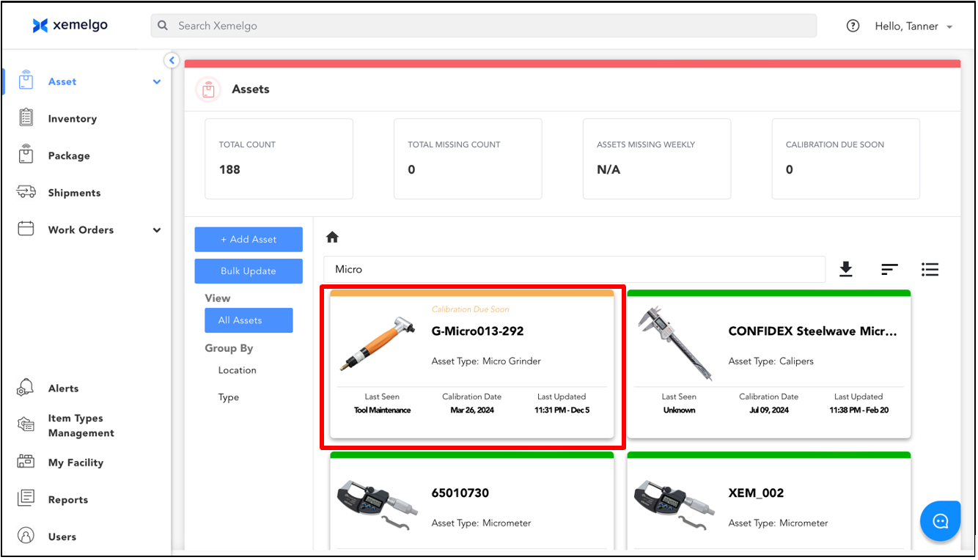Click the search magnifier icon
This screenshot has height=560, width=978.
coord(163,26)
